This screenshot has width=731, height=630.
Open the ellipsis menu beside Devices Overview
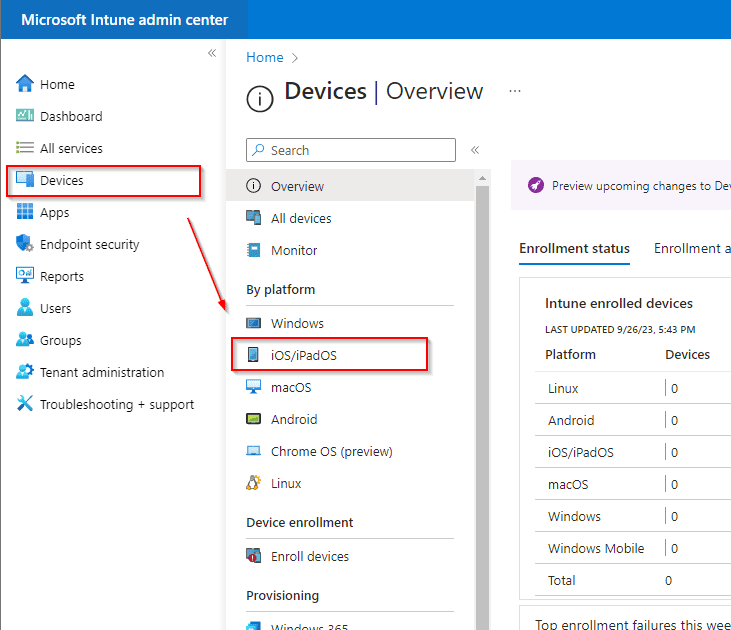pos(515,91)
